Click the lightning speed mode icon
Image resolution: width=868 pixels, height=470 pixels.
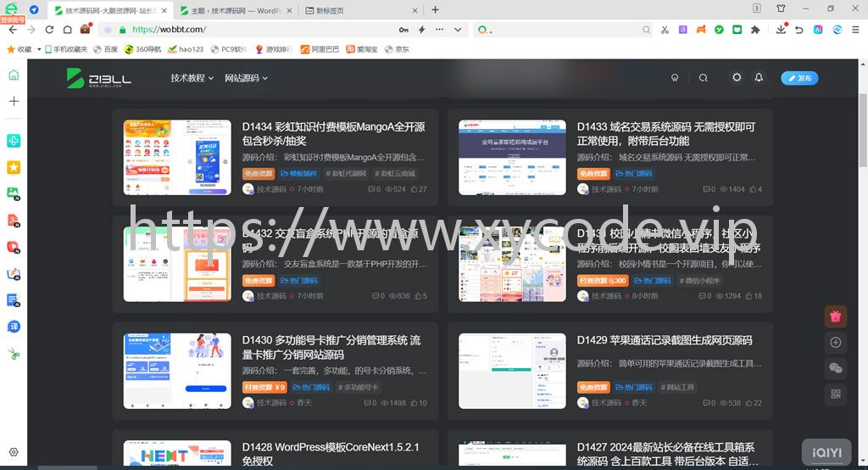[422, 30]
